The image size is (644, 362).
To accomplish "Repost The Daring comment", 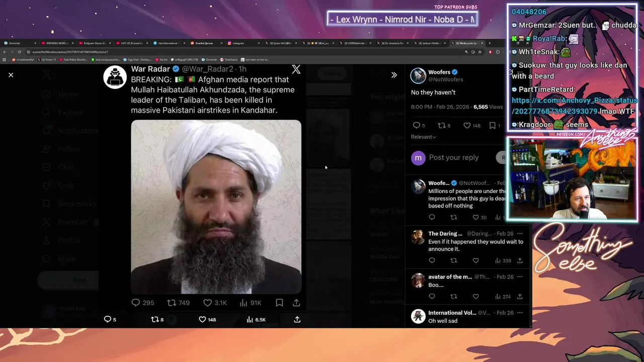I will 454,260.
